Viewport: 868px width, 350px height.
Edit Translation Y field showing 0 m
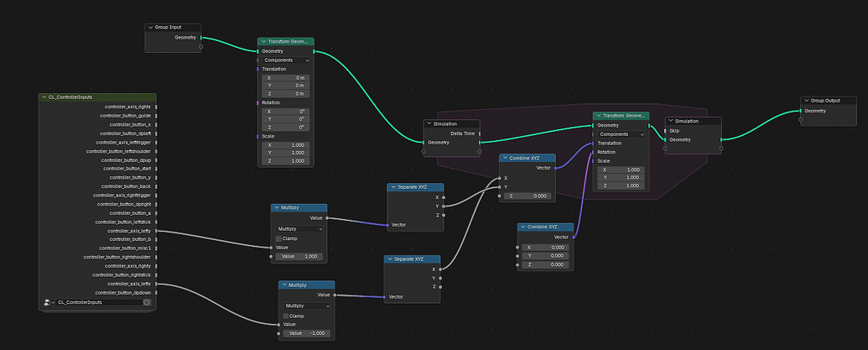(286, 86)
